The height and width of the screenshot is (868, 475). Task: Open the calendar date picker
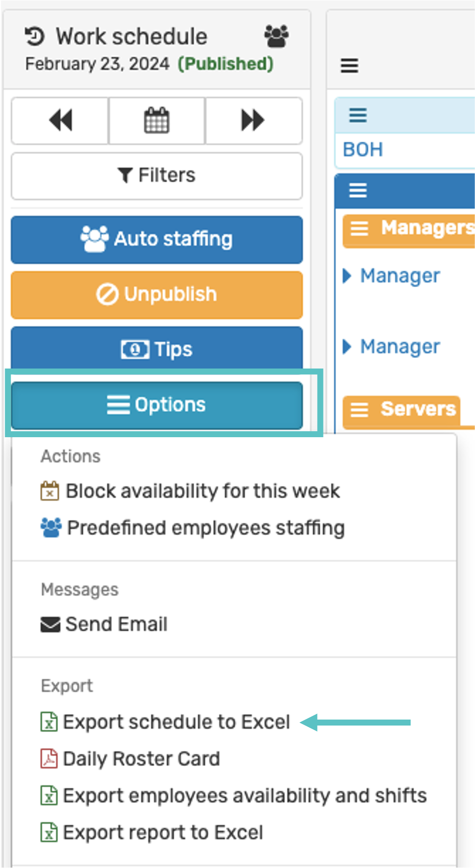click(157, 121)
